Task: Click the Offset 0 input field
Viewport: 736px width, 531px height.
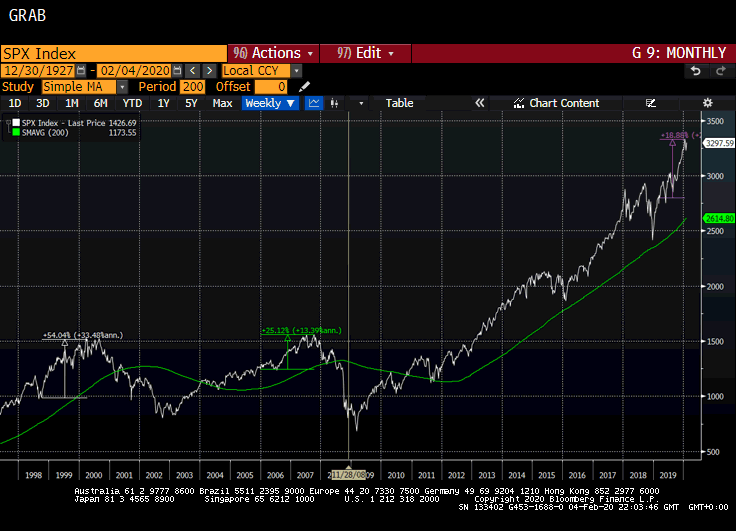Action: click(271, 87)
